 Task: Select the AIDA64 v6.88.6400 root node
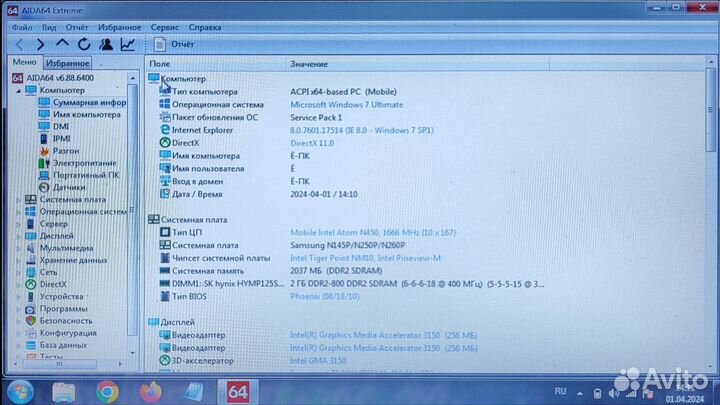[x=60, y=78]
